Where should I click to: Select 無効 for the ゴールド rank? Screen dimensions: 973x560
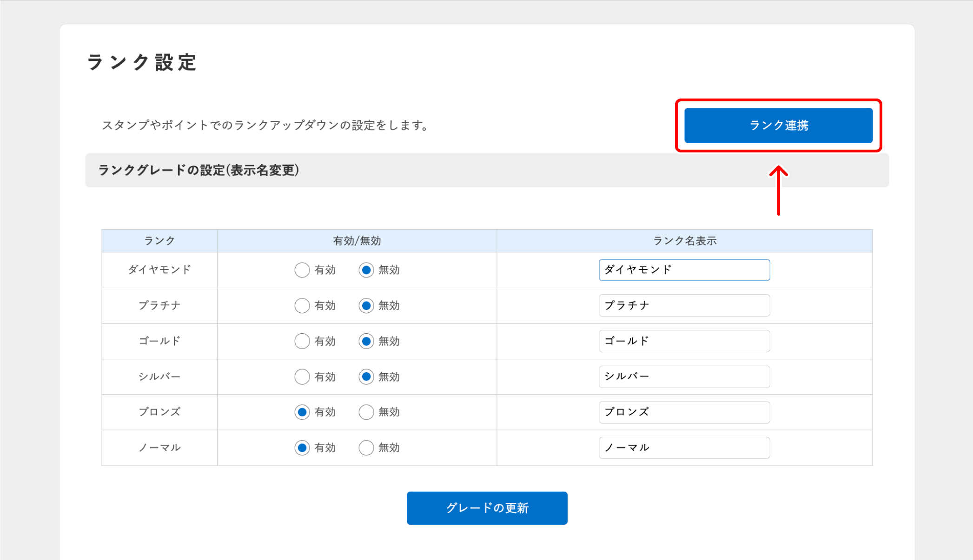[366, 341]
